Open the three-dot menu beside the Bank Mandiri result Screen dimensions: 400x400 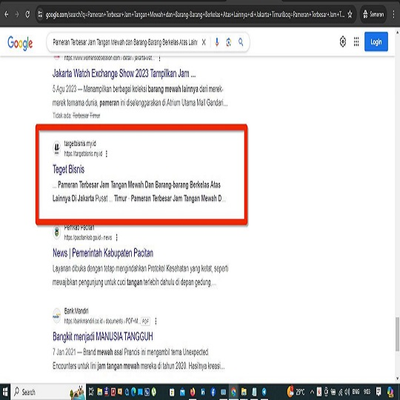tap(156, 321)
